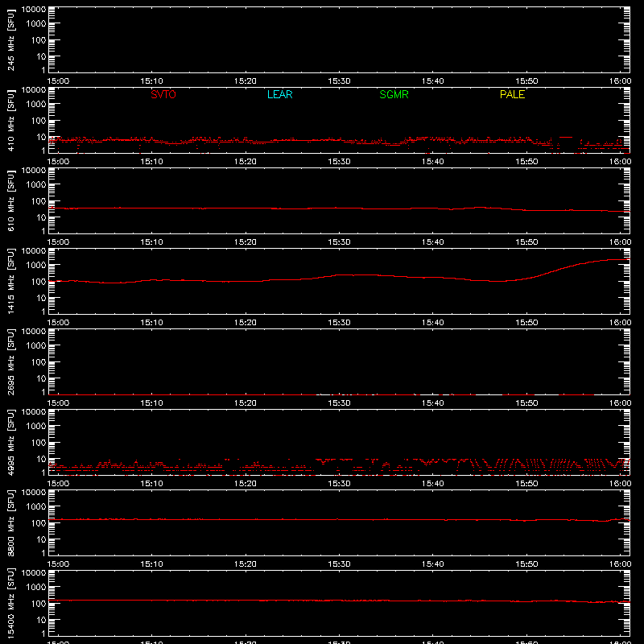The height and width of the screenshot is (644, 644).
Task: Click the 10 tick of 1415 MHz panel
Action: pos(41,298)
